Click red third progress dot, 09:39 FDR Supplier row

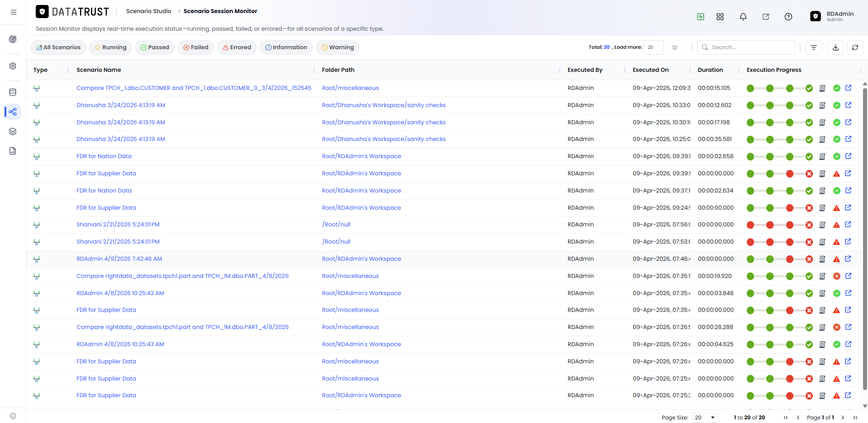point(790,174)
